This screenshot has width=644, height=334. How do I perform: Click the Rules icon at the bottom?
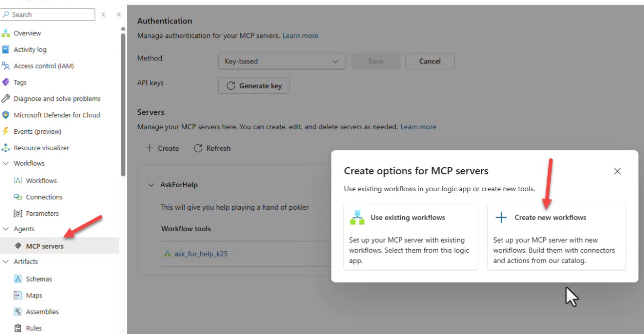pyautogui.click(x=19, y=328)
